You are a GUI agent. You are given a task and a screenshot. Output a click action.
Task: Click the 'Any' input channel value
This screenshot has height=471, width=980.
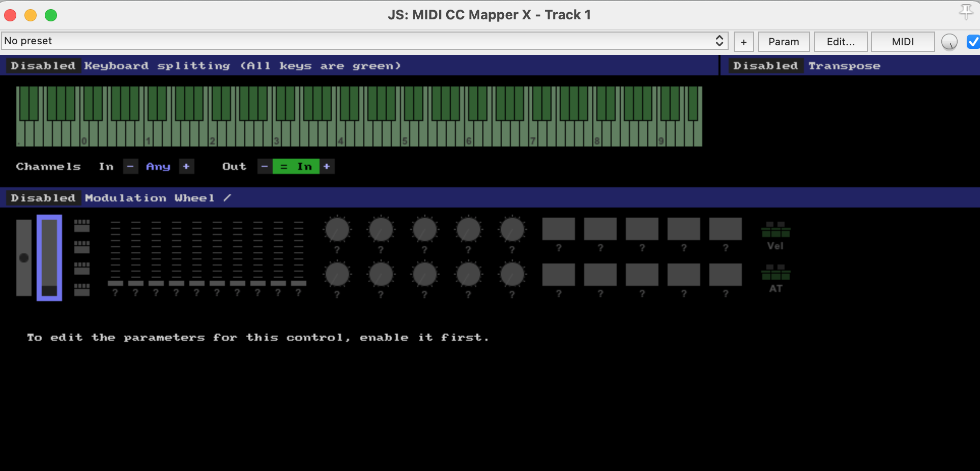click(158, 166)
